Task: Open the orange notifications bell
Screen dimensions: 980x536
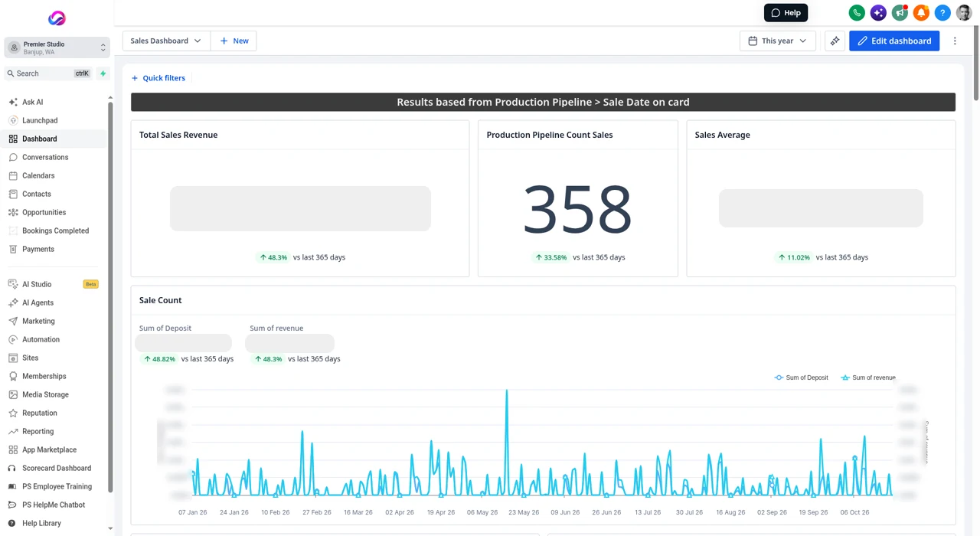Action: coord(921,13)
